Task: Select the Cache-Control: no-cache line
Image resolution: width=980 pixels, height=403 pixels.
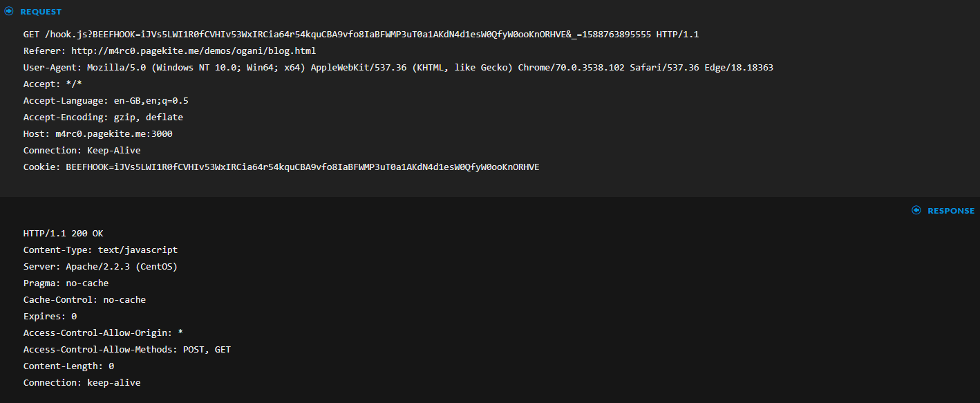Action: click(x=84, y=300)
